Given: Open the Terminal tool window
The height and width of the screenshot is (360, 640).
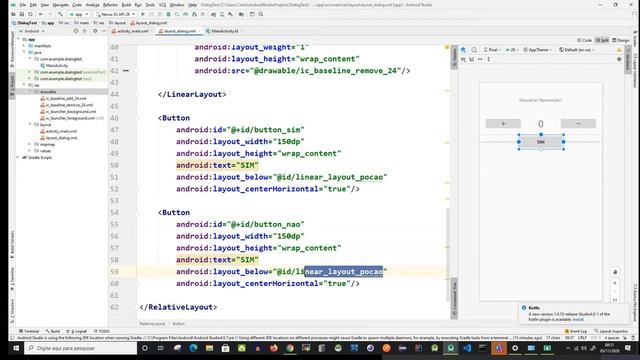Looking at the screenshot, I should coord(29,331).
